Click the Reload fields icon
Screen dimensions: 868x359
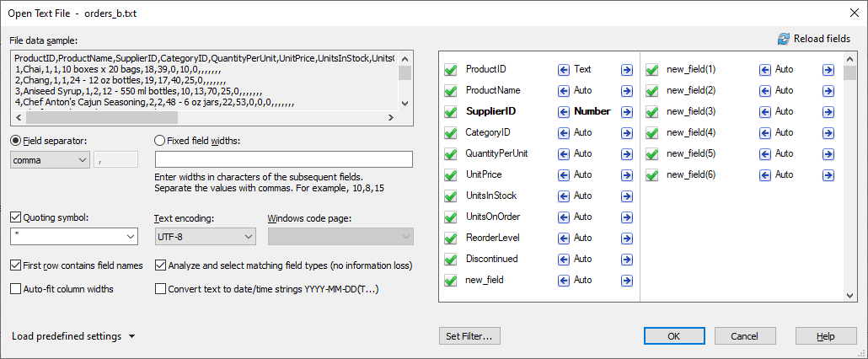pyautogui.click(x=784, y=39)
